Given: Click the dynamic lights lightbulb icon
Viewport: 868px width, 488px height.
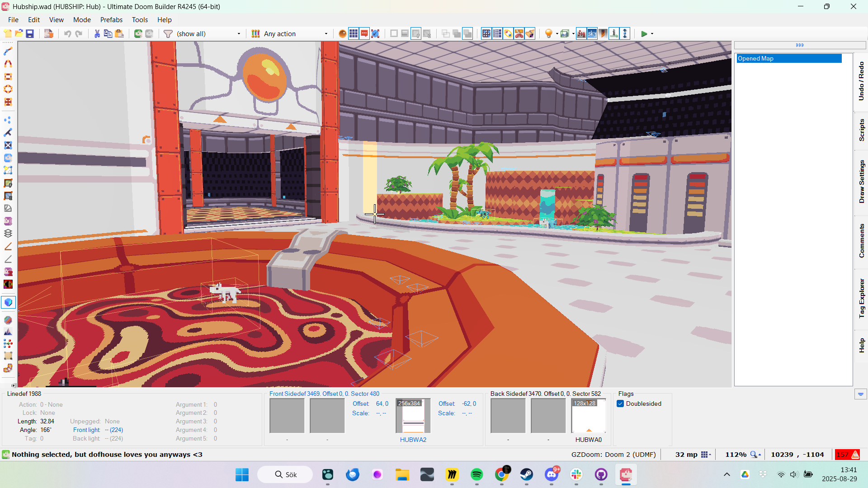Looking at the screenshot, I should point(548,33).
